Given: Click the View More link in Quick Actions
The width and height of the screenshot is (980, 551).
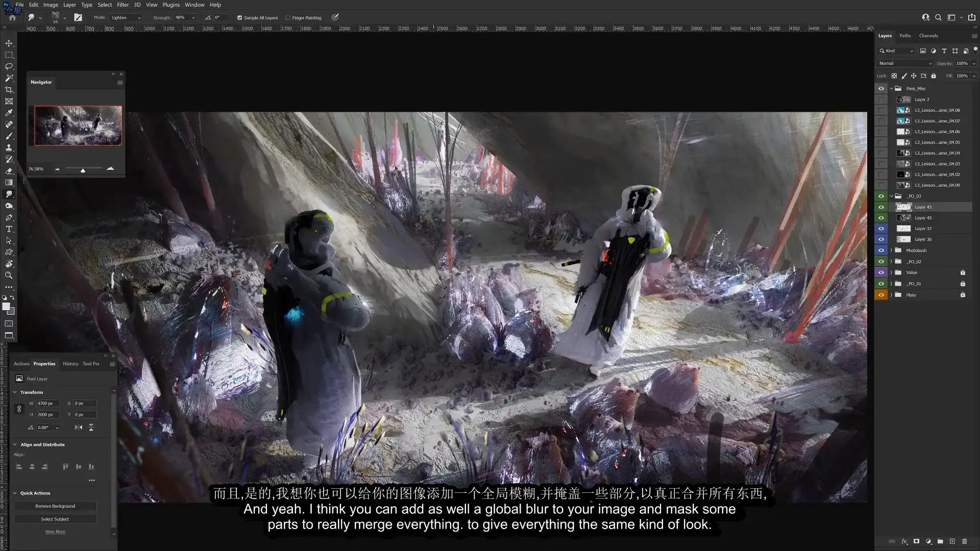Looking at the screenshot, I should (x=55, y=531).
